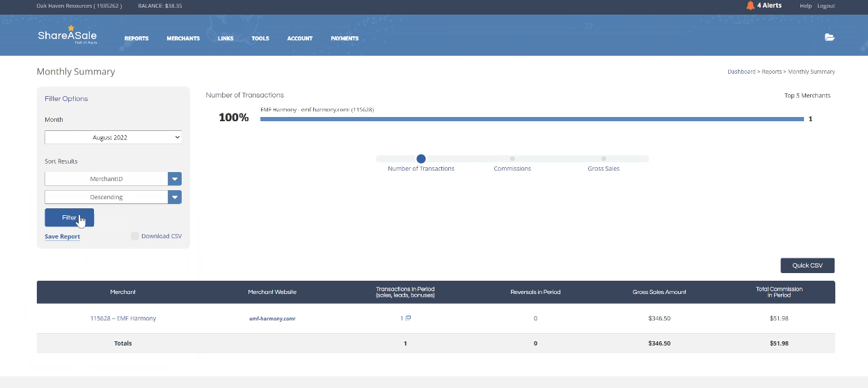Screen dimensions: 868x388
Task: Go to Dashboard breadcrumb link
Action: click(741, 72)
